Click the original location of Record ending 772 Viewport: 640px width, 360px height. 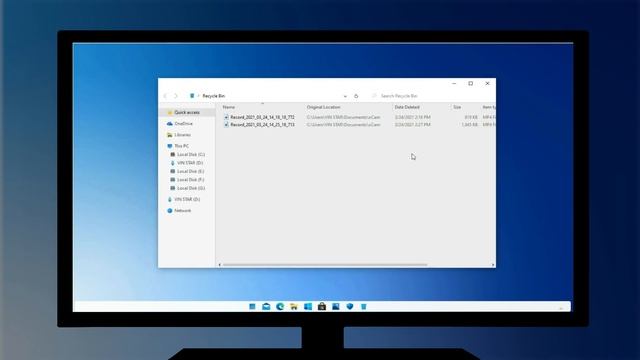pos(344,117)
